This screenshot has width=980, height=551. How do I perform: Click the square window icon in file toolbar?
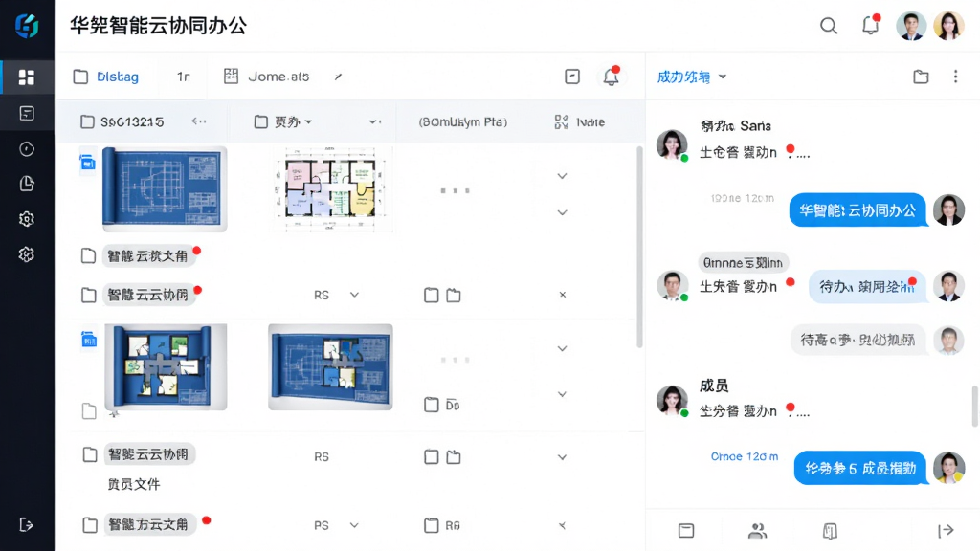[572, 77]
